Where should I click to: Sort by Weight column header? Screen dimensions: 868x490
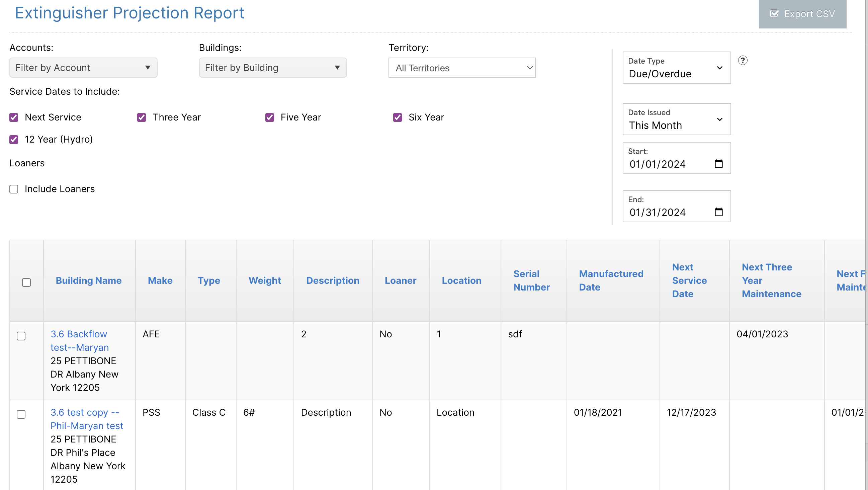[x=265, y=280]
